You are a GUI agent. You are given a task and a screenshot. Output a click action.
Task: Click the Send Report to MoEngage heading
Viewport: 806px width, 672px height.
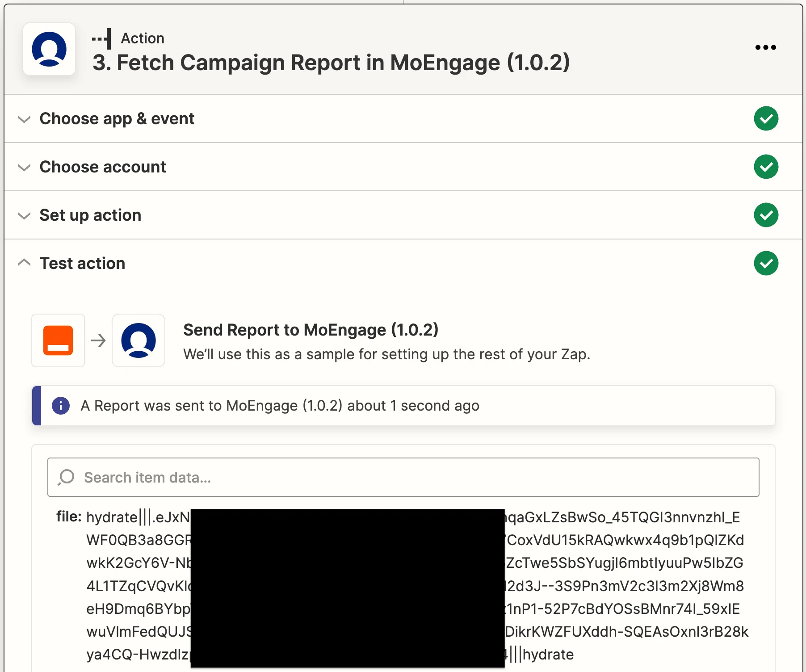311,330
